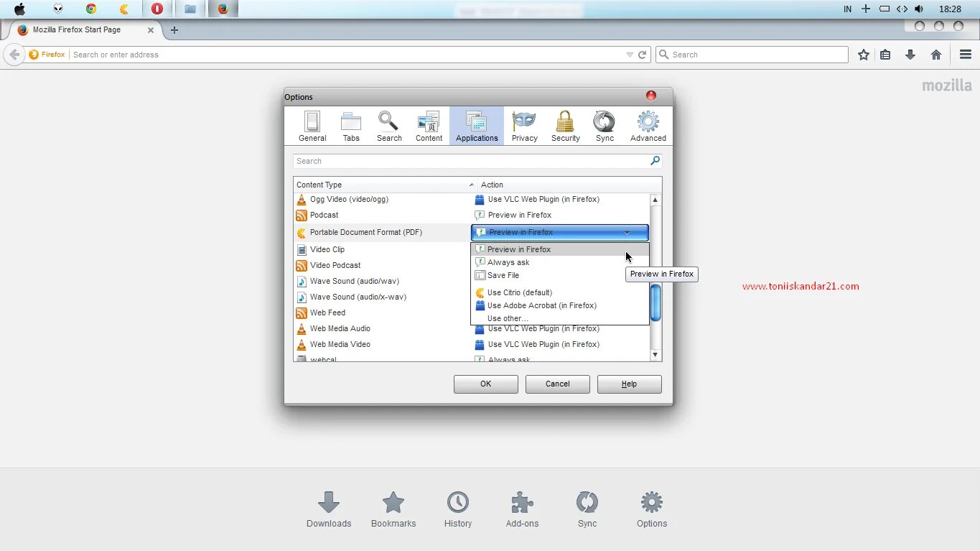Open Chrome from the top bar
Image resolution: width=980 pixels, height=551 pixels.
pyautogui.click(x=91, y=9)
